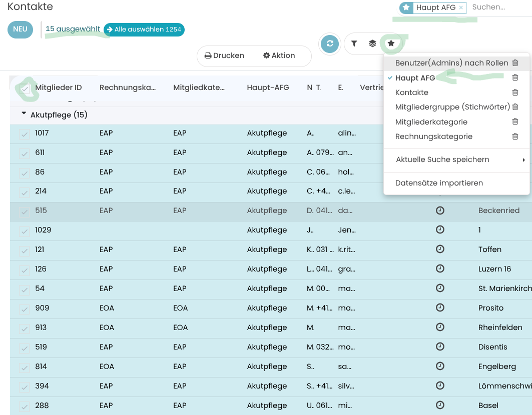
Task: Open activity clock for Disentis row
Action: point(440,347)
